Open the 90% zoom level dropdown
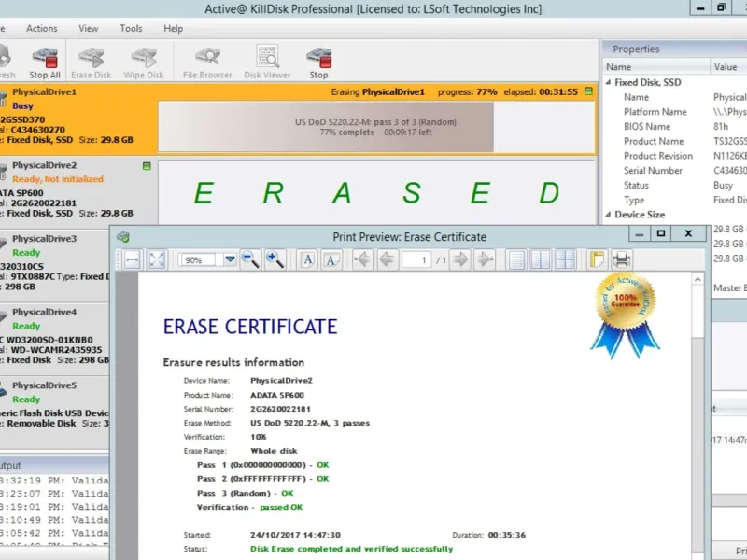Viewport: 747px width, 560px height. coord(230,260)
